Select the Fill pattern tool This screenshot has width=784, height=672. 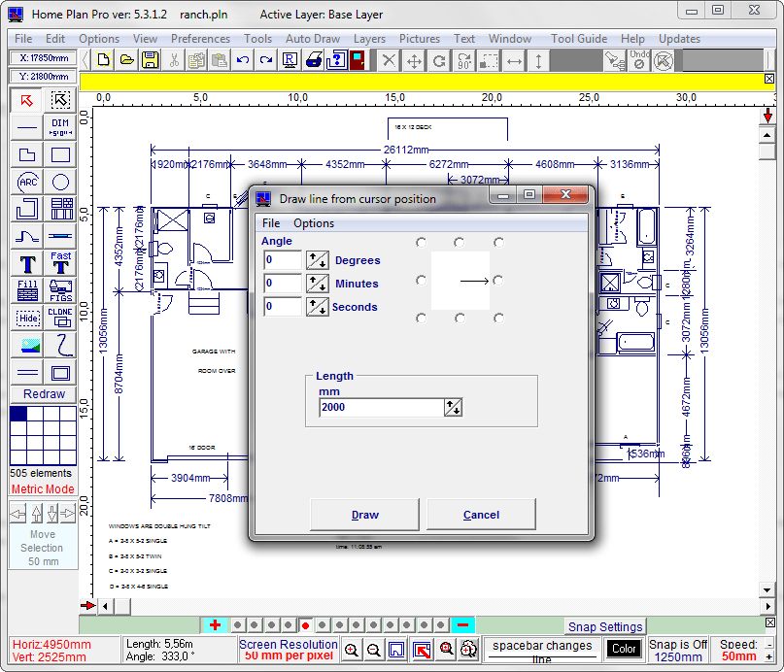tap(27, 290)
